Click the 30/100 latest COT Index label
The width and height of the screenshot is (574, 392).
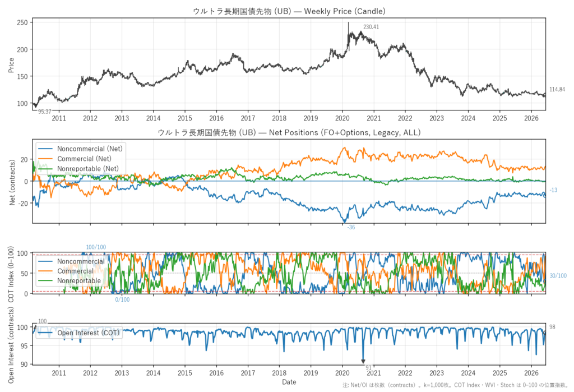tap(558, 276)
